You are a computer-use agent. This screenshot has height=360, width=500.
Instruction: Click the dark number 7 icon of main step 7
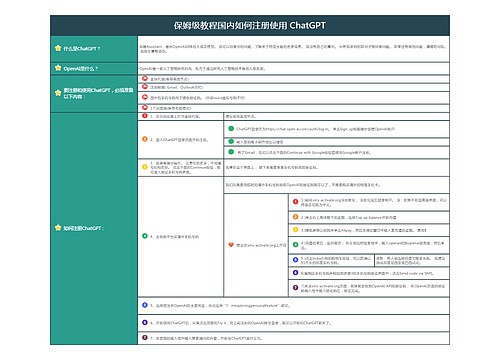tap(145, 338)
